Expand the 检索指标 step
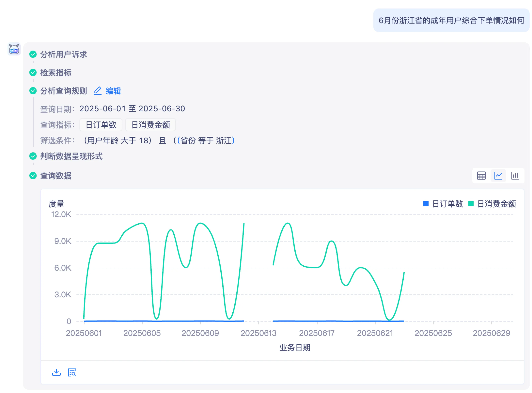 [56, 73]
